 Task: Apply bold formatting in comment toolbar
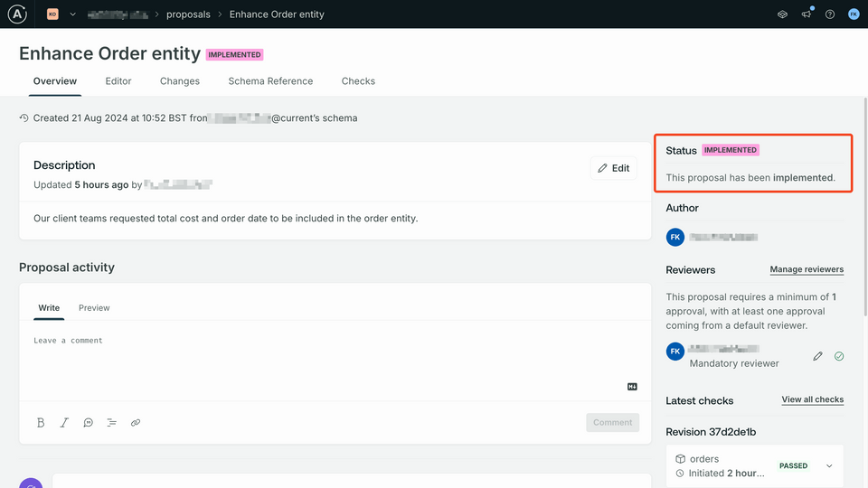point(41,423)
